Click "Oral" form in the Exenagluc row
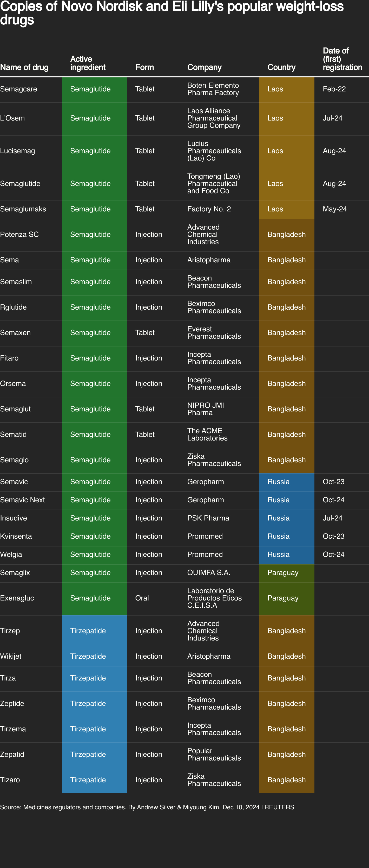The image size is (369, 868). point(142,598)
